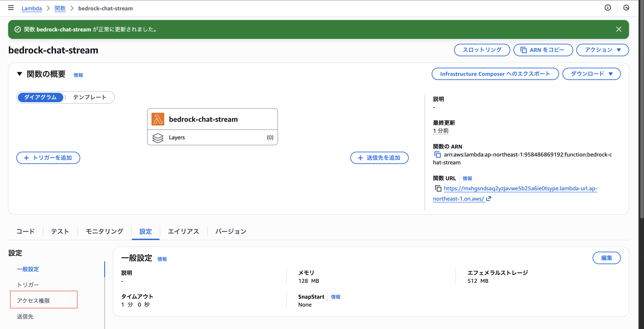Open the help info icon in the top bar
The height and width of the screenshot is (329, 644).
point(608,8)
